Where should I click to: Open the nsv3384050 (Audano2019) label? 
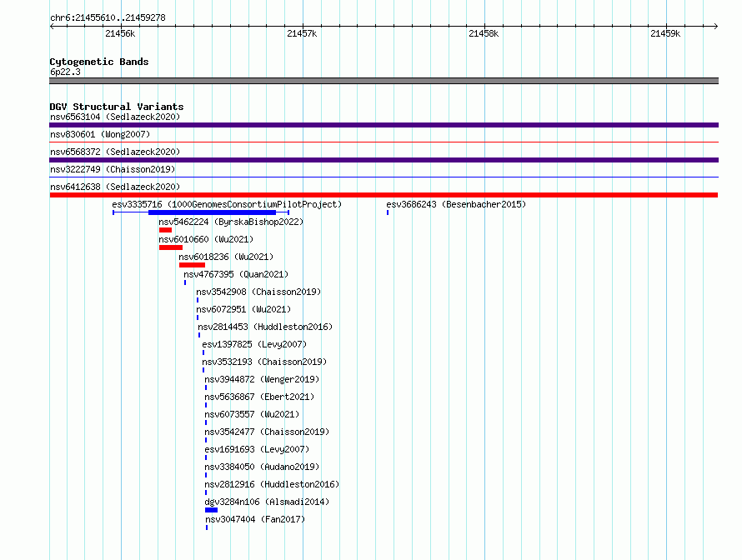(x=262, y=467)
